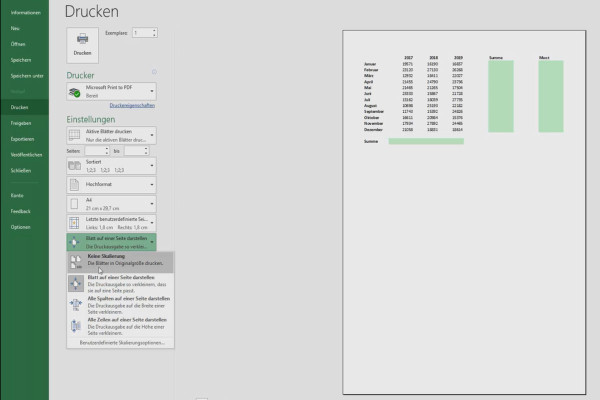
Task: Open Druckereigenschaften link
Action: [x=132, y=105]
